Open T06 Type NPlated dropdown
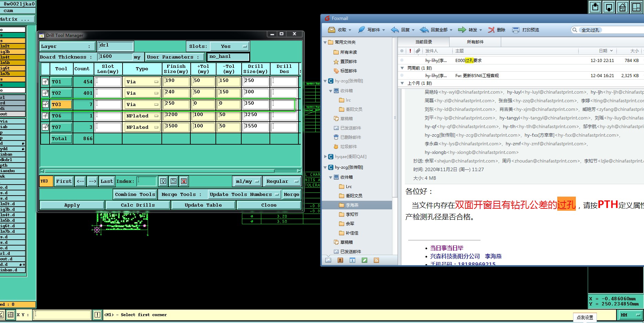The height and width of the screenshot is (323, 644). tap(142, 116)
